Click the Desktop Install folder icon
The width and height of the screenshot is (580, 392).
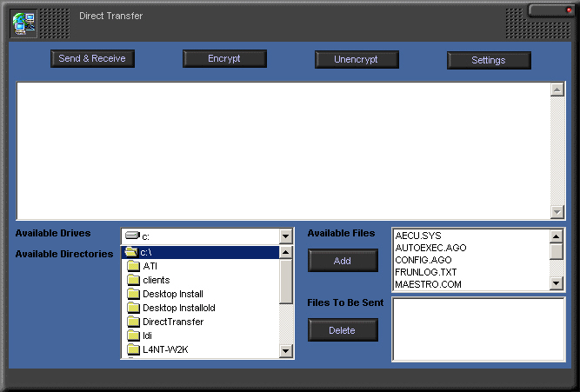[x=133, y=294]
